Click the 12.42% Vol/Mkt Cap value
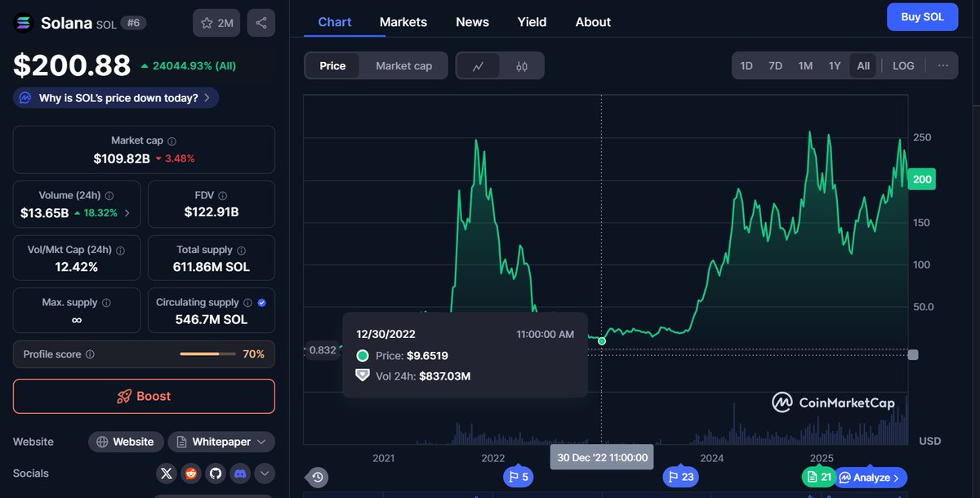 77,267
